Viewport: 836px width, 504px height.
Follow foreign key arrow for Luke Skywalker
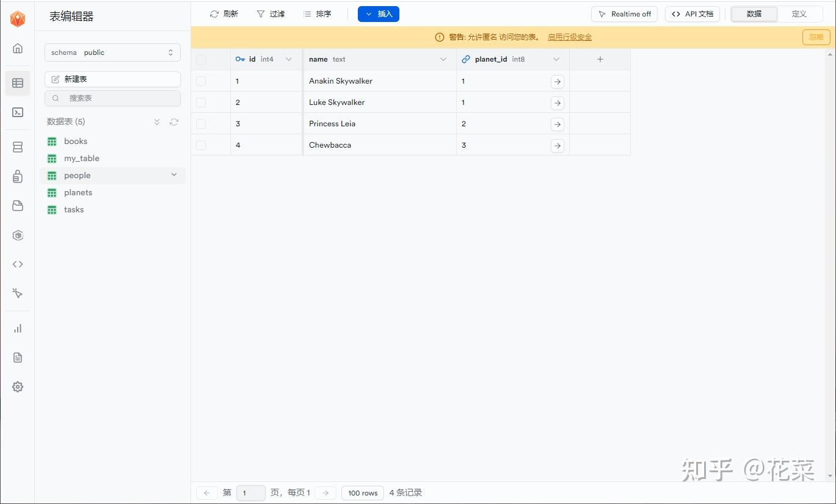tap(558, 103)
